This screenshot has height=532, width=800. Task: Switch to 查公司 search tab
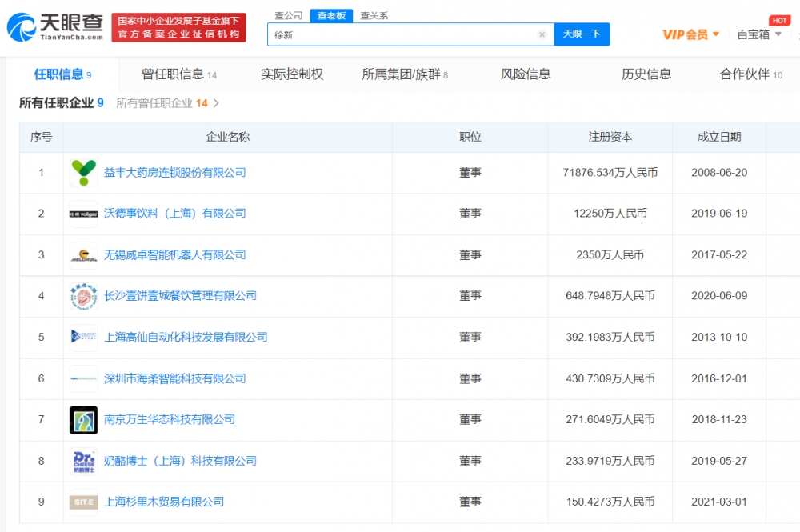[289, 16]
